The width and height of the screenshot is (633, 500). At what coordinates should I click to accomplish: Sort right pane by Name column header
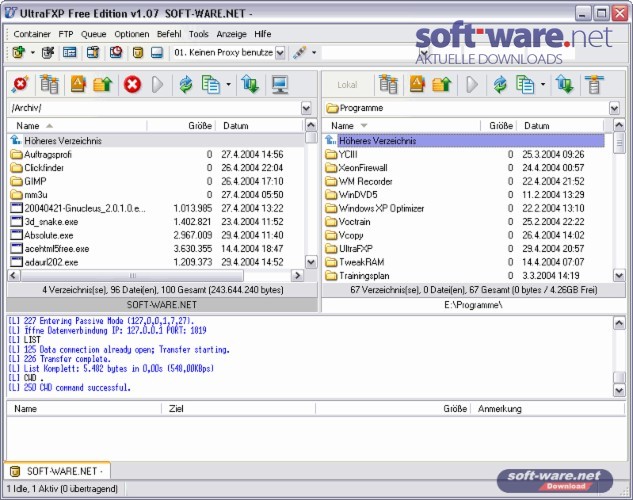(402, 126)
